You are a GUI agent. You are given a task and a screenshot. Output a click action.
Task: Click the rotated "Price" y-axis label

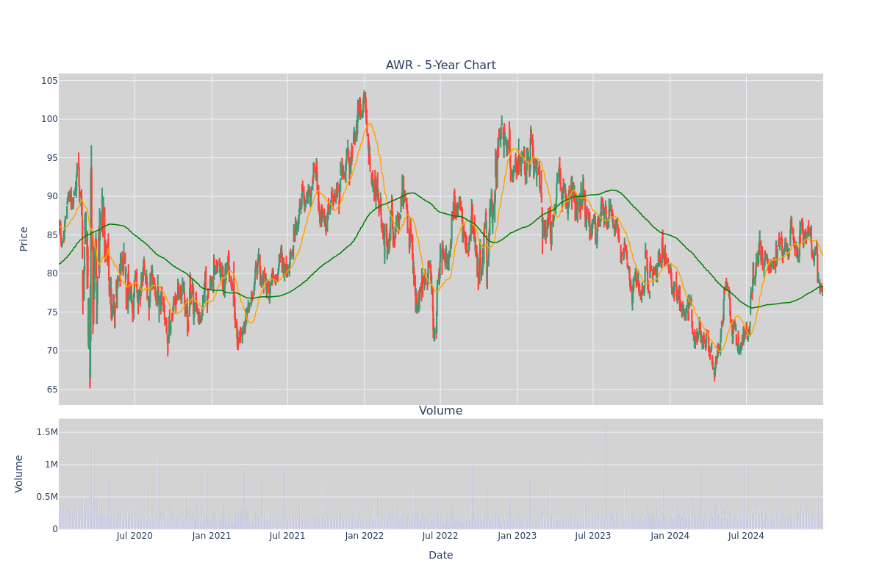click(x=24, y=239)
